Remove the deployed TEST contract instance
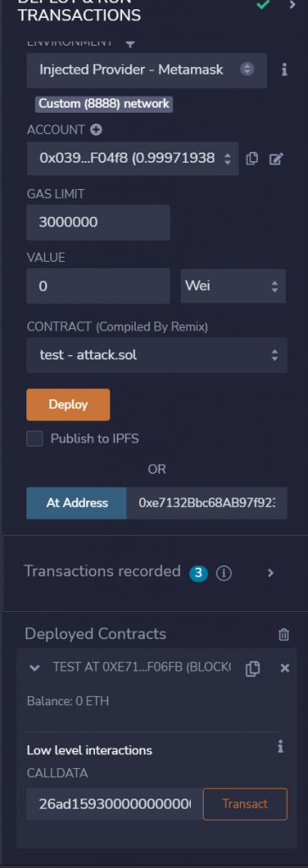The width and height of the screenshot is (308, 868). (x=285, y=668)
